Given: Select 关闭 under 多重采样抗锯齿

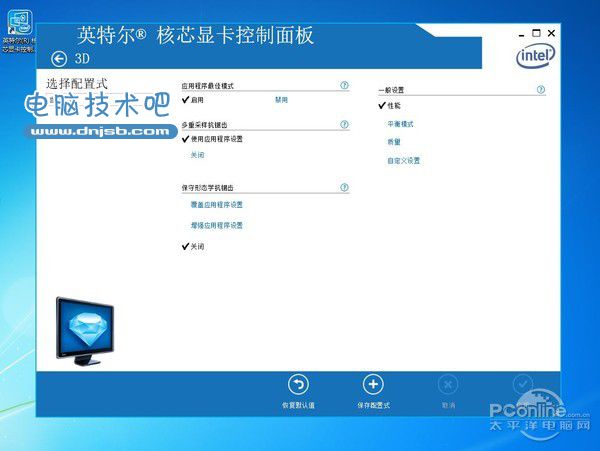Looking at the screenshot, I should click(x=197, y=155).
